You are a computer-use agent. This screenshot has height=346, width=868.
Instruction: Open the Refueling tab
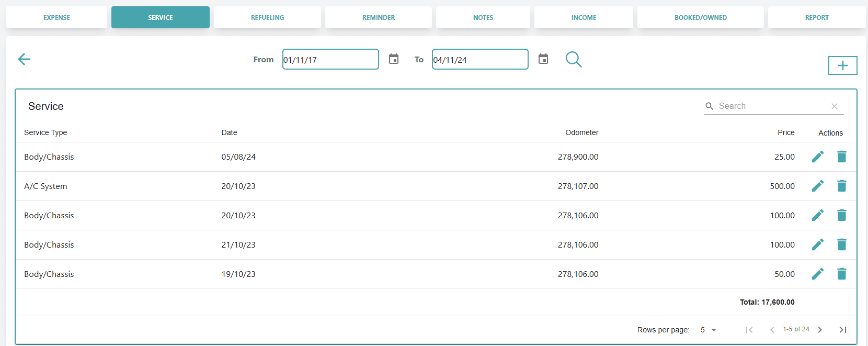[x=267, y=17]
